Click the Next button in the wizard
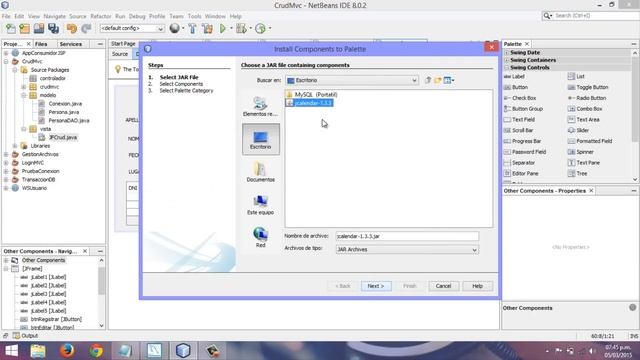The height and width of the screenshot is (360, 640). click(376, 286)
